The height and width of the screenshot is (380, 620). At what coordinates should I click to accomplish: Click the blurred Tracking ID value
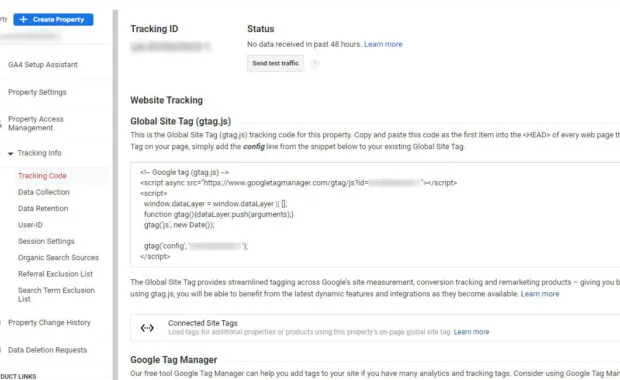click(170, 47)
